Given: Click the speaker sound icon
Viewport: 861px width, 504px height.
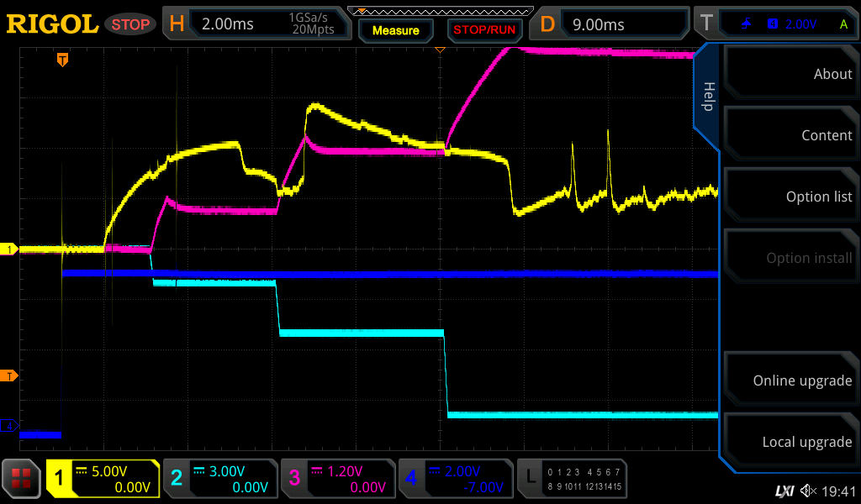Looking at the screenshot, I should 808,491.
